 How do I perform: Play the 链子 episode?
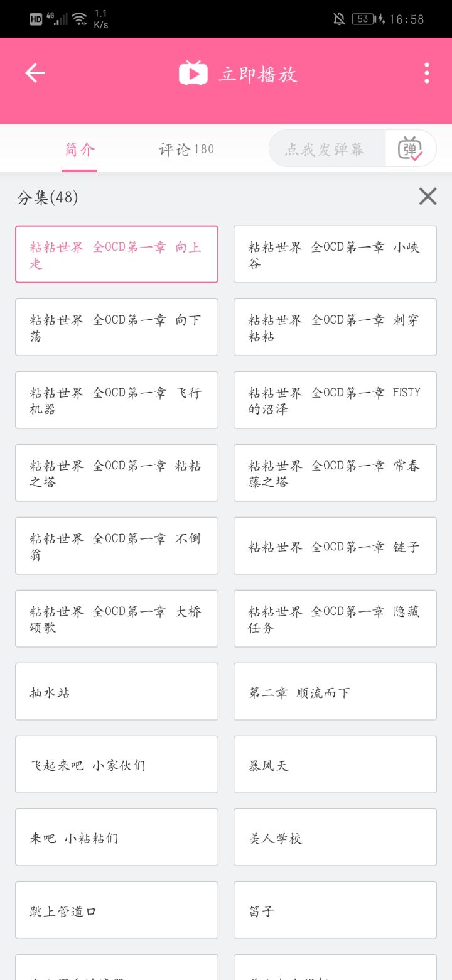pos(335,546)
